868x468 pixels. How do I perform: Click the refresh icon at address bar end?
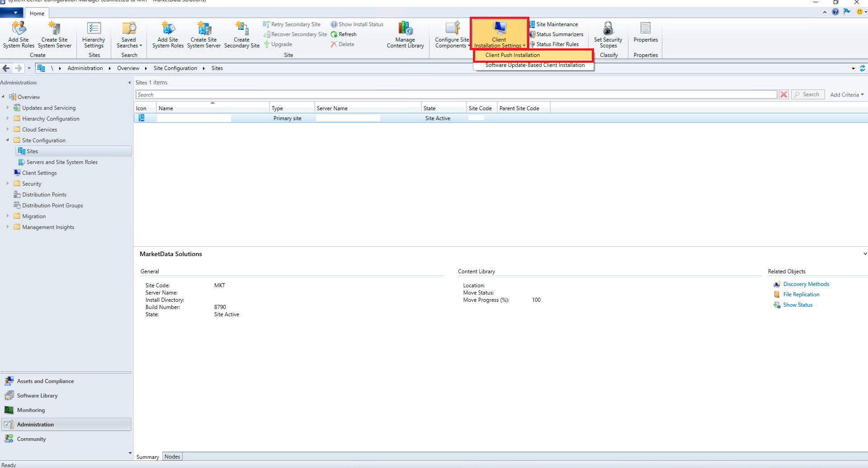click(863, 68)
